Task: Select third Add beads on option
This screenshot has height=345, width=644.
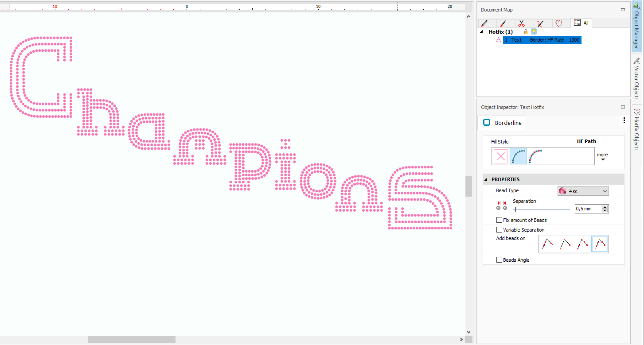Action: pos(582,244)
